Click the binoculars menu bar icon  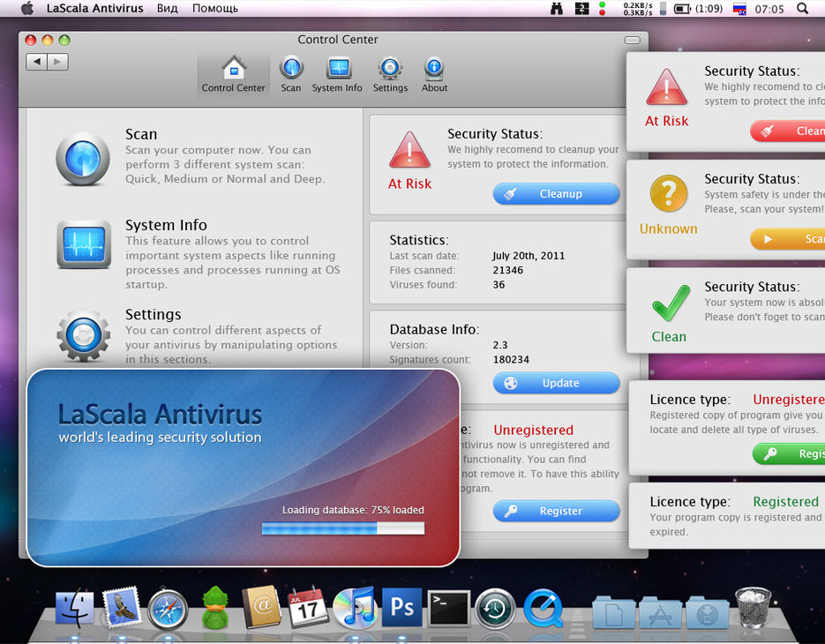[557, 9]
